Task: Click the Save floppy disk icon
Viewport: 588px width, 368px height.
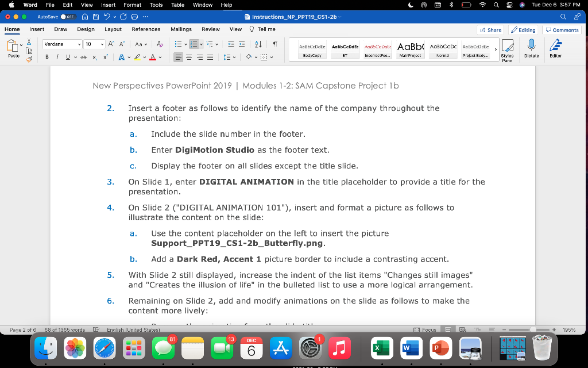Action: [x=96, y=17]
